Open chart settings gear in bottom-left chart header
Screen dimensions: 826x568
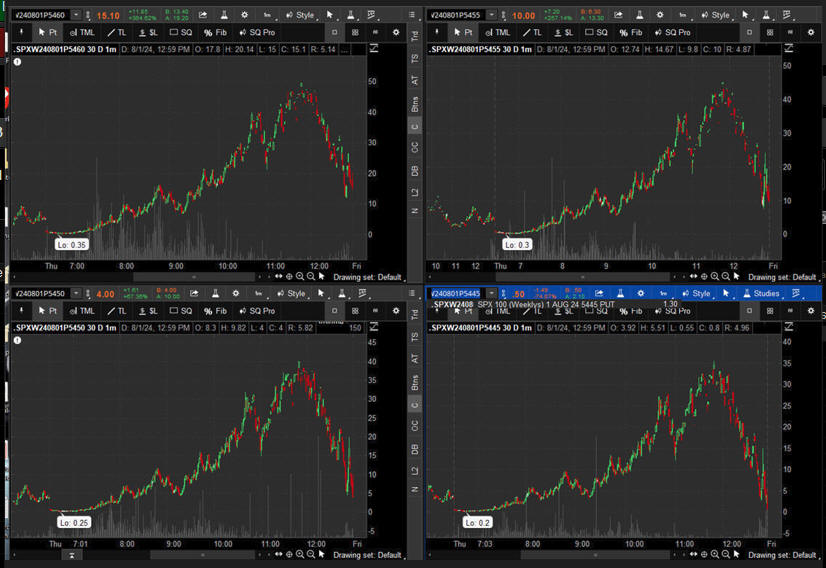[x=235, y=294]
